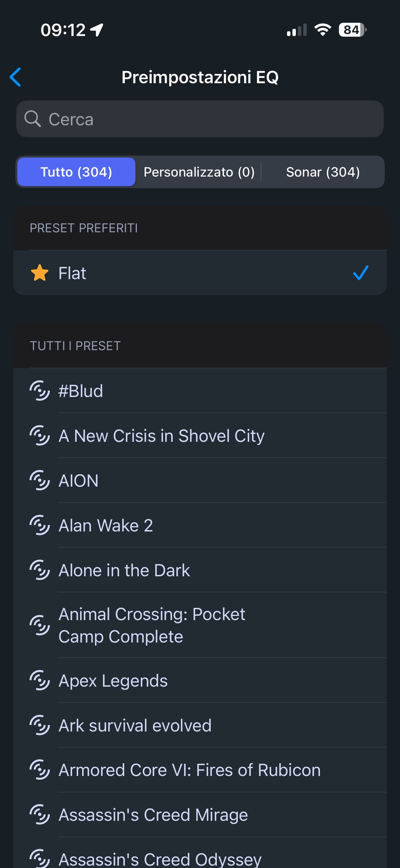The width and height of the screenshot is (400, 868).
Task: Switch to the Personalizzato (0) tab
Action: pyautogui.click(x=199, y=172)
